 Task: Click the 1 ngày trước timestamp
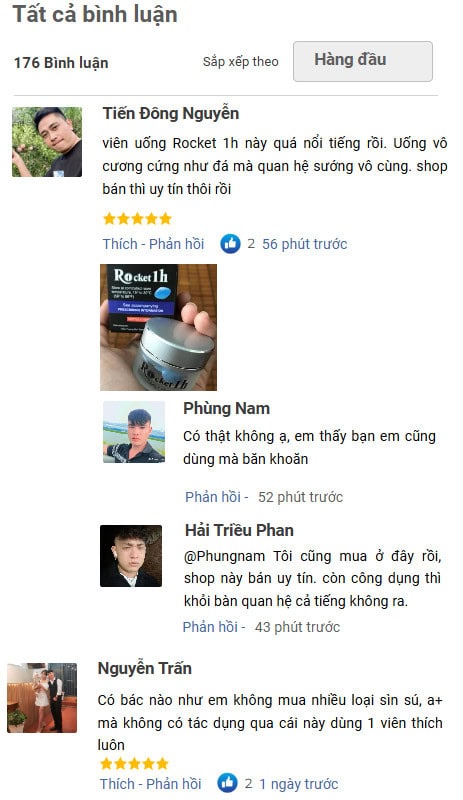(x=299, y=783)
